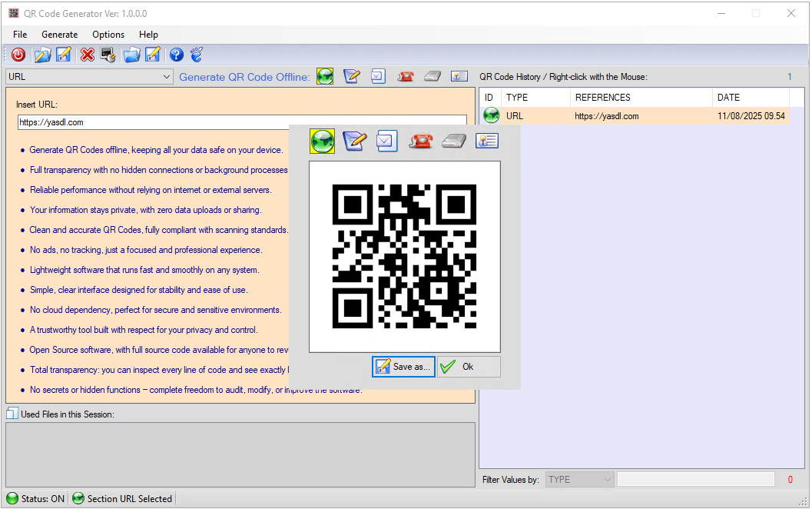Image resolution: width=812 pixels, height=509 pixels.
Task: Click the history count number 1
Action: tap(790, 77)
